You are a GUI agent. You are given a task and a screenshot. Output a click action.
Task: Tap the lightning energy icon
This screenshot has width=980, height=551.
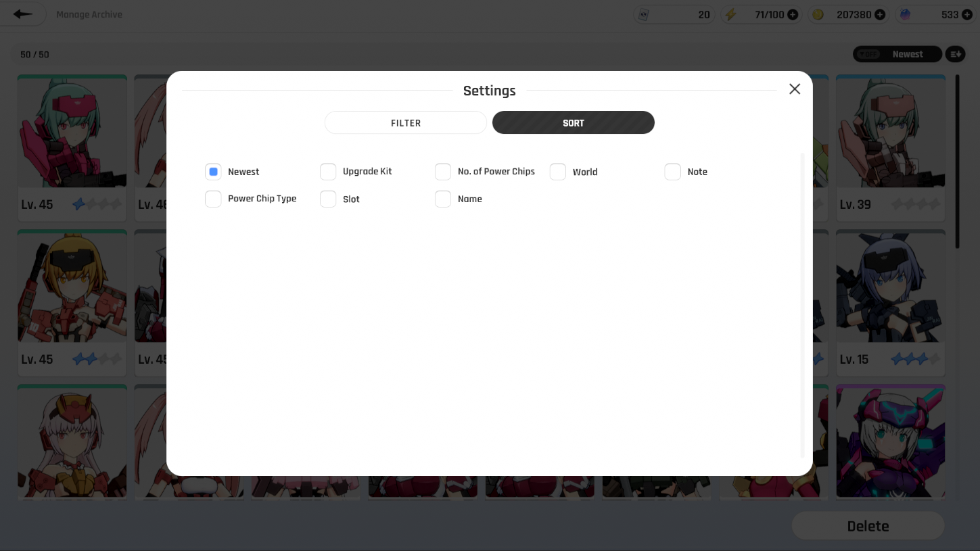coord(730,14)
